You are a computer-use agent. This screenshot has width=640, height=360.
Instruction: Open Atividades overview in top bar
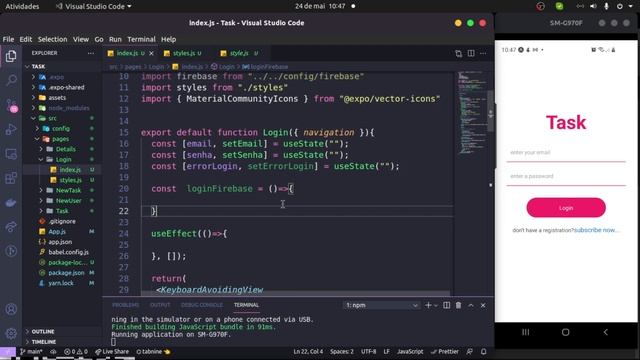tap(22, 7)
